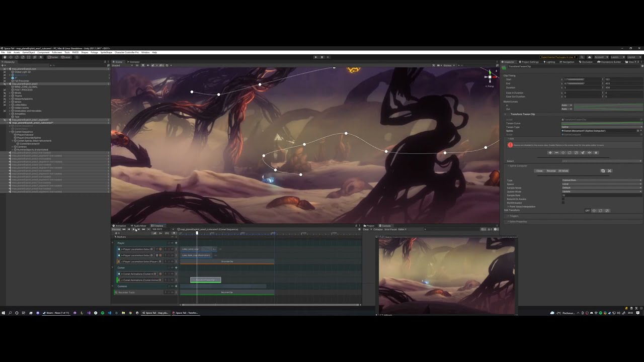Switch to the Lighting tab
Image resolution: width=644 pixels, height=362 pixels.
[x=549, y=62]
